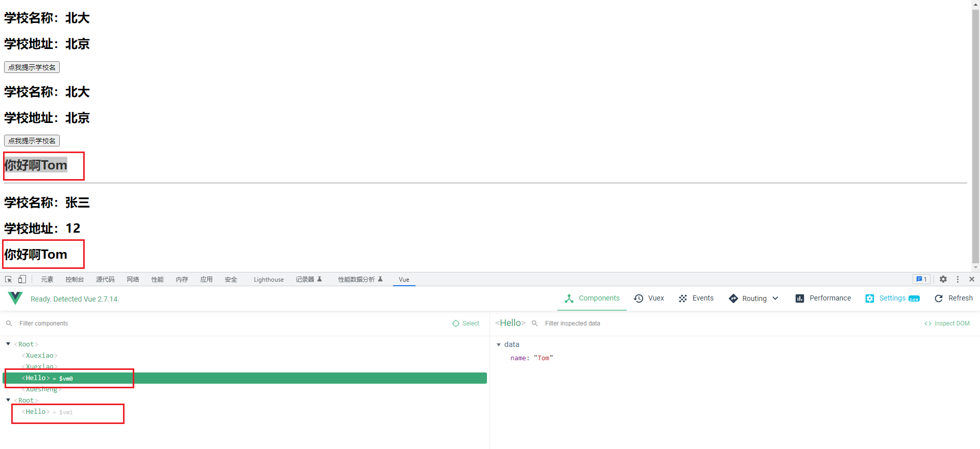Click the console messages badge
The height and width of the screenshot is (449, 980).
922,279
